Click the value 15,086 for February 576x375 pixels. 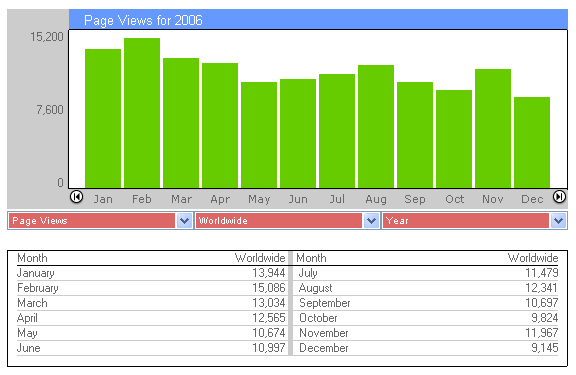point(269,288)
